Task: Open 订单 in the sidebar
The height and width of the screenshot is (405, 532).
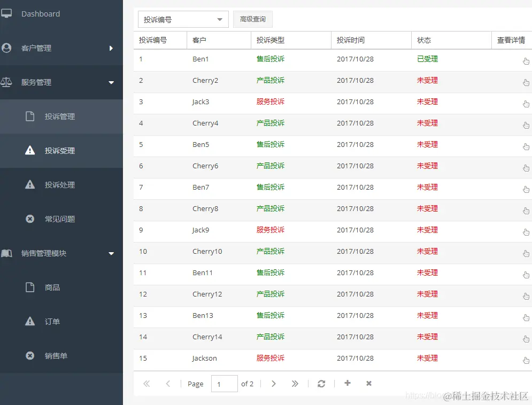Action: pos(61,321)
